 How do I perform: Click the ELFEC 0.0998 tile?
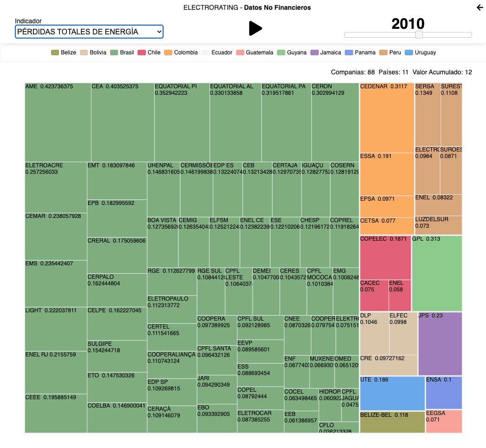(x=403, y=334)
